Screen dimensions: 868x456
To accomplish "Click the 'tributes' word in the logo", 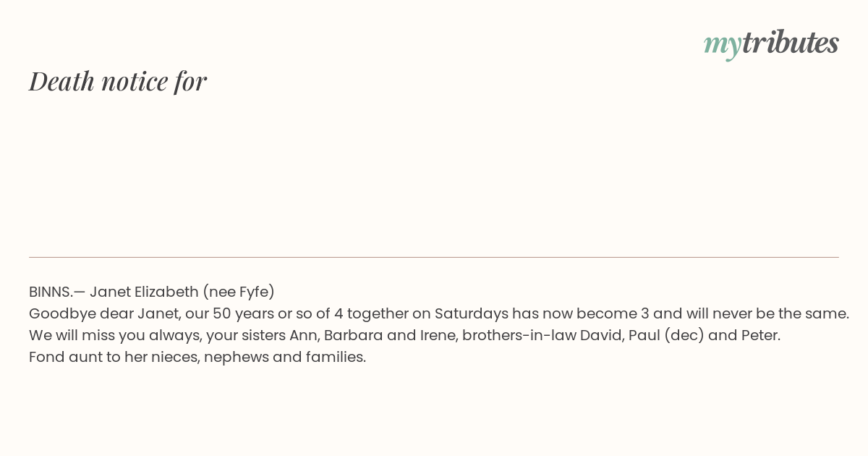I will click(791, 43).
